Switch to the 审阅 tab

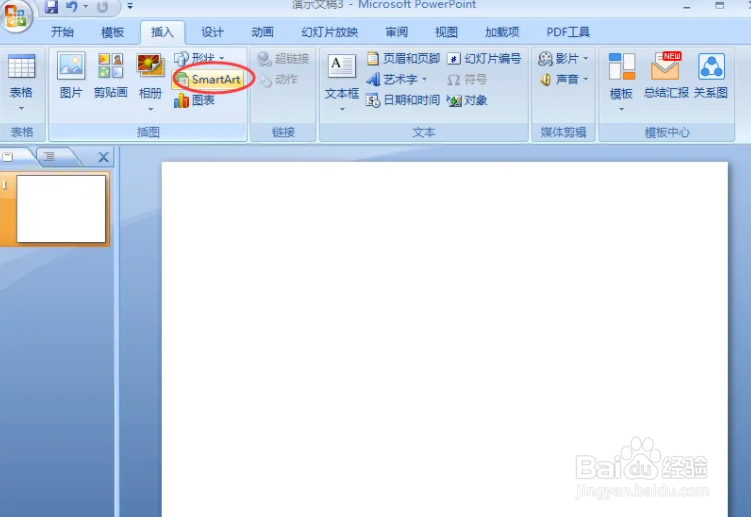(x=397, y=32)
